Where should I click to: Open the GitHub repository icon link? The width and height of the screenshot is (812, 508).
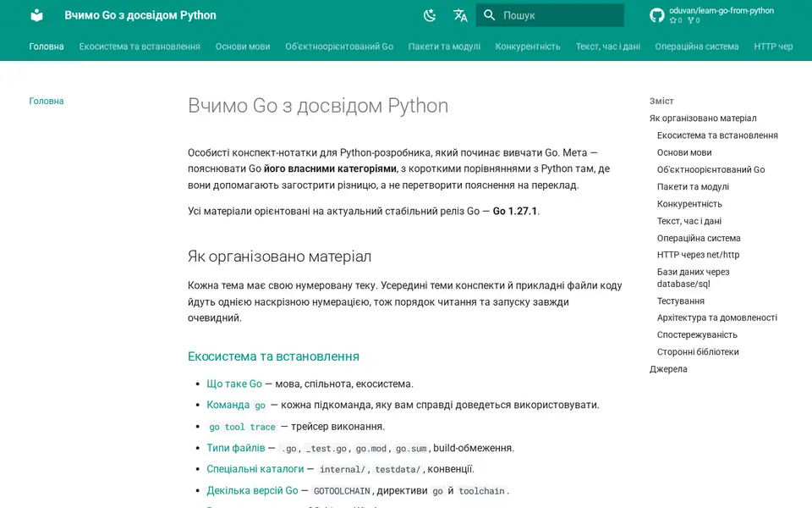[656, 15]
